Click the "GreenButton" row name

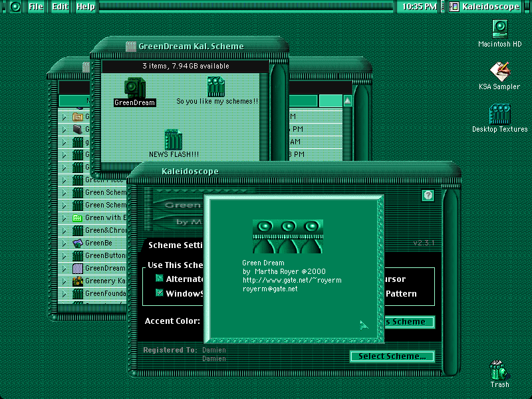pos(106,255)
